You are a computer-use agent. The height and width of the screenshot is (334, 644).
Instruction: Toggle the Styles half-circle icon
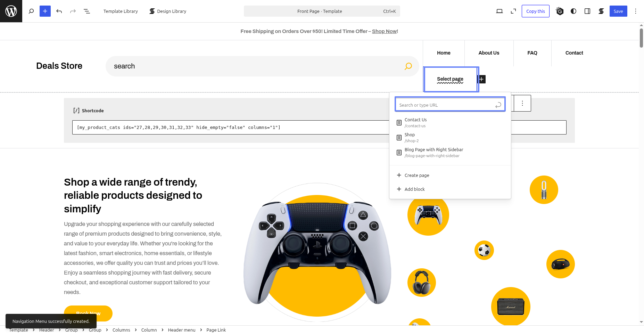coord(573,11)
